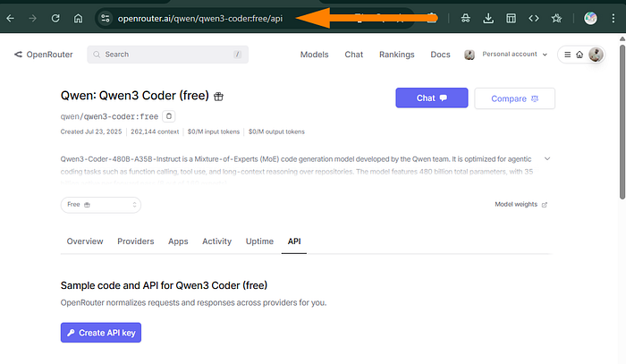
Task: Open Rankings in the navigation
Action: click(x=397, y=55)
